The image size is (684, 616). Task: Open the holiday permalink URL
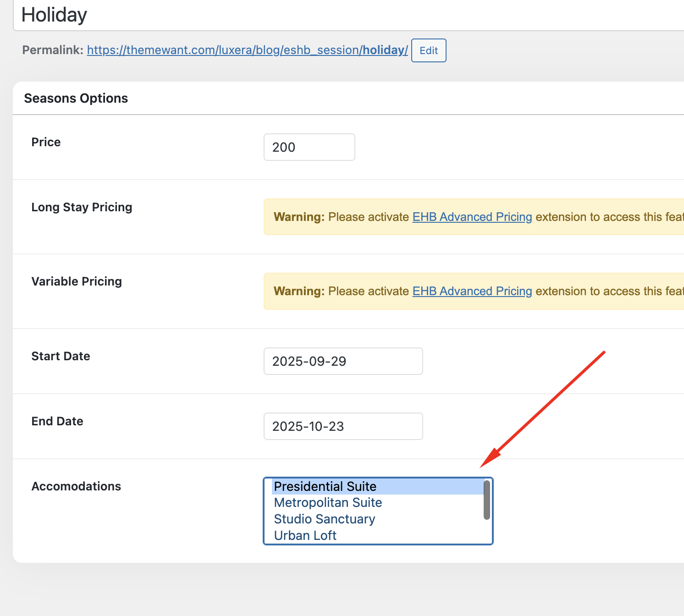point(247,50)
